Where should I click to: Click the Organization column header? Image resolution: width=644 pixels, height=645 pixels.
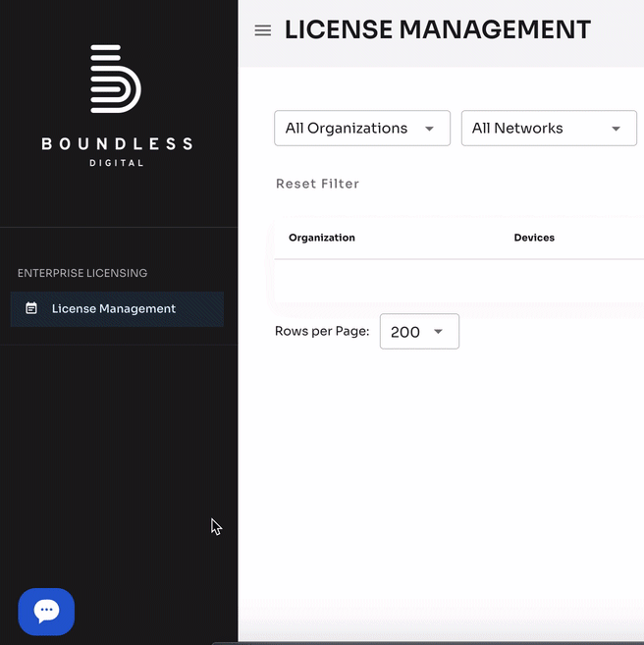coord(322,238)
